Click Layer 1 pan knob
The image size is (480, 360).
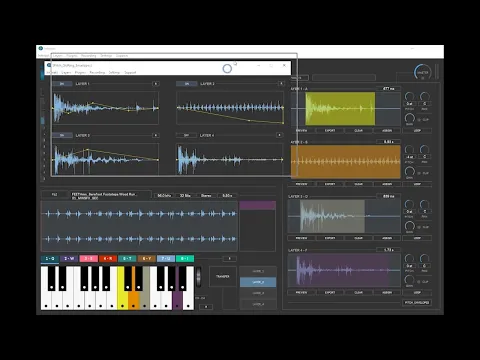424,97
